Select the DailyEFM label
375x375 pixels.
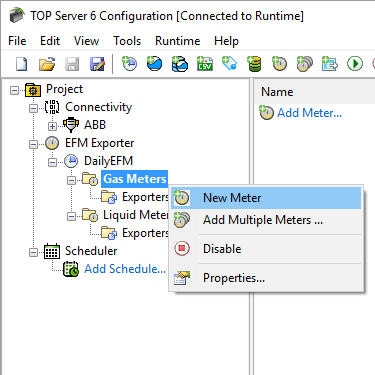(x=108, y=161)
